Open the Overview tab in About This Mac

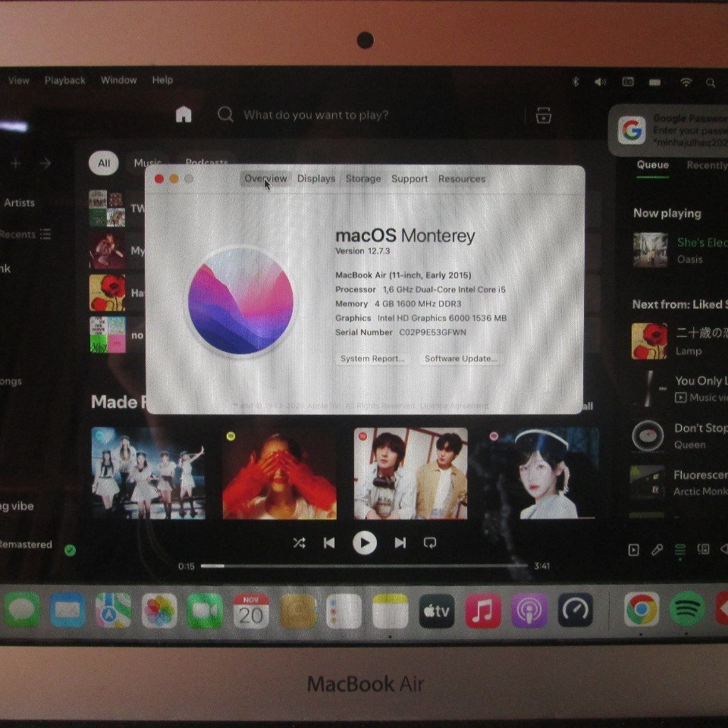pyautogui.click(x=265, y=179)
